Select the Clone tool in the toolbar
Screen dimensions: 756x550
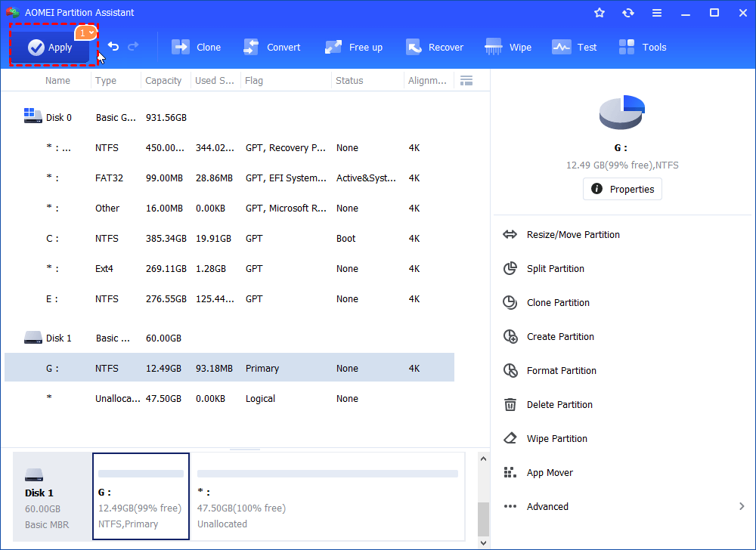click(x=196, y=47)
